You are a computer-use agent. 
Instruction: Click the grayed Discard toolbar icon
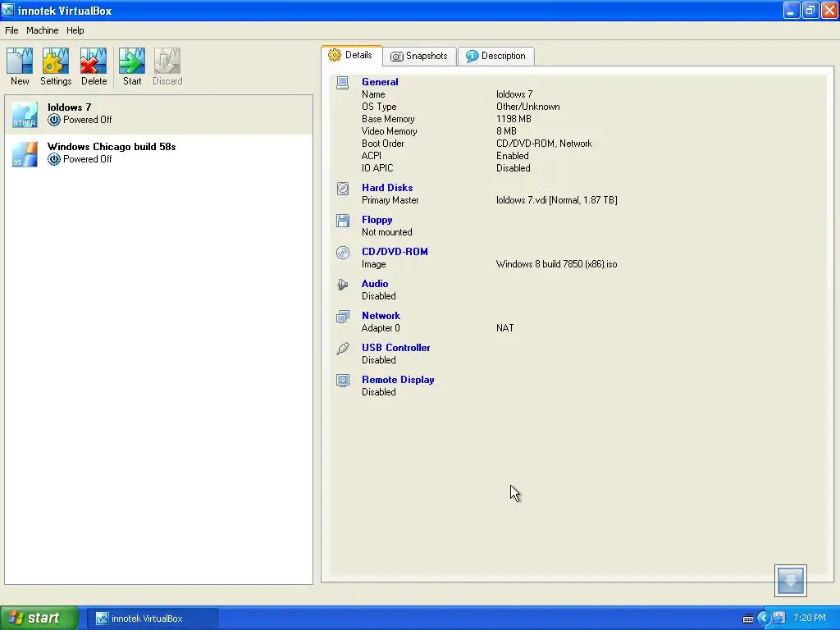click(x=167, y=61)
